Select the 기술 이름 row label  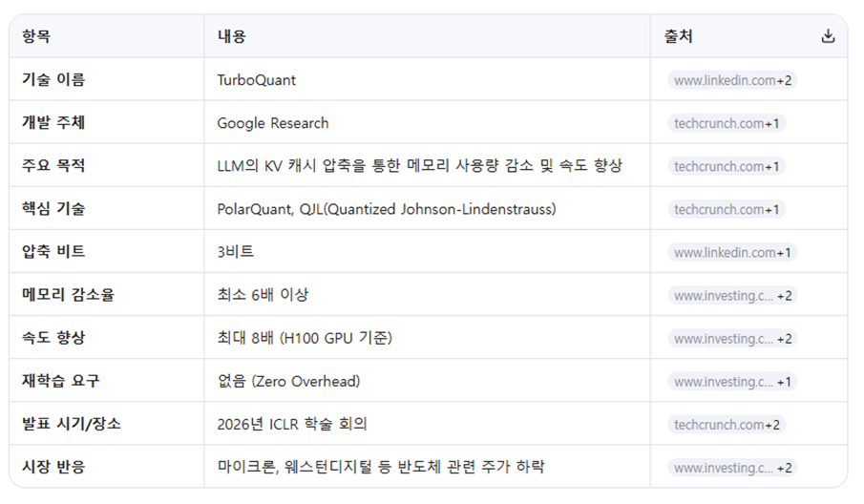53,79
